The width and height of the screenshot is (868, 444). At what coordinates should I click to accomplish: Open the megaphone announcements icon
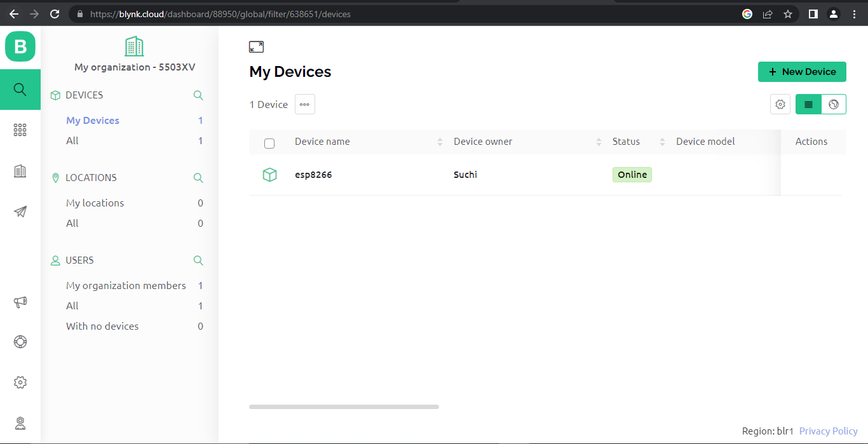(20, 302)
